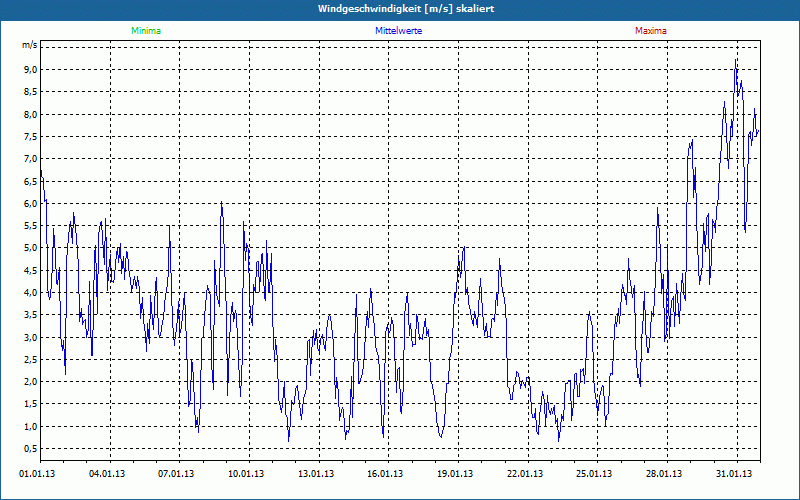This screenshot has width=800, height=500.
Task: Click the 13.01.13 date label
Action: (x=316, y=474)
